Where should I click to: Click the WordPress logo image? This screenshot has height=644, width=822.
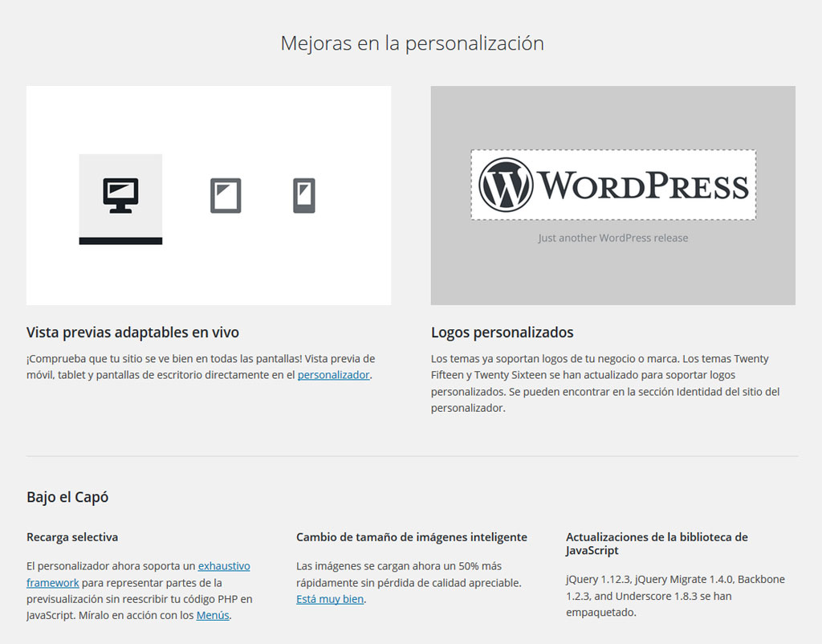coord(613,185)
